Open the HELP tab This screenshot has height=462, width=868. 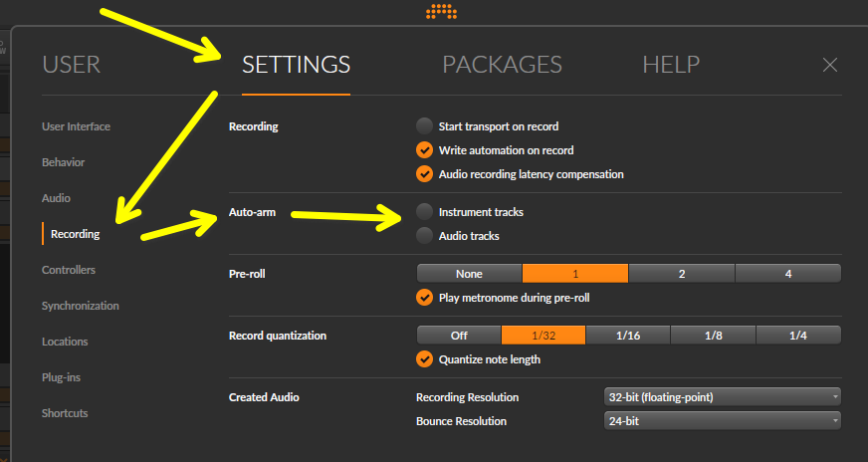[671, 65]
